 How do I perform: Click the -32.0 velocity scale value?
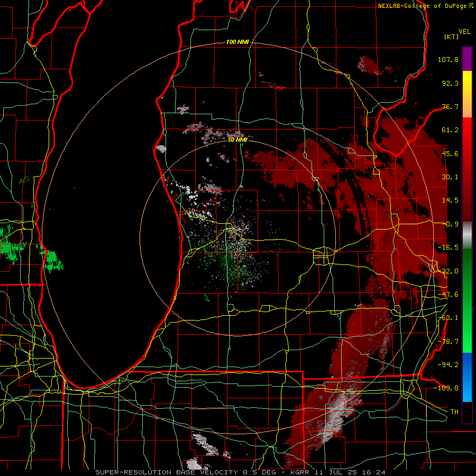pos(448,271)
